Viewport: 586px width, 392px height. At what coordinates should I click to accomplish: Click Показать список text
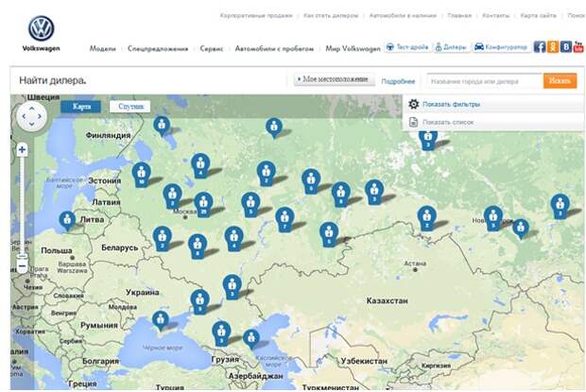448,123
